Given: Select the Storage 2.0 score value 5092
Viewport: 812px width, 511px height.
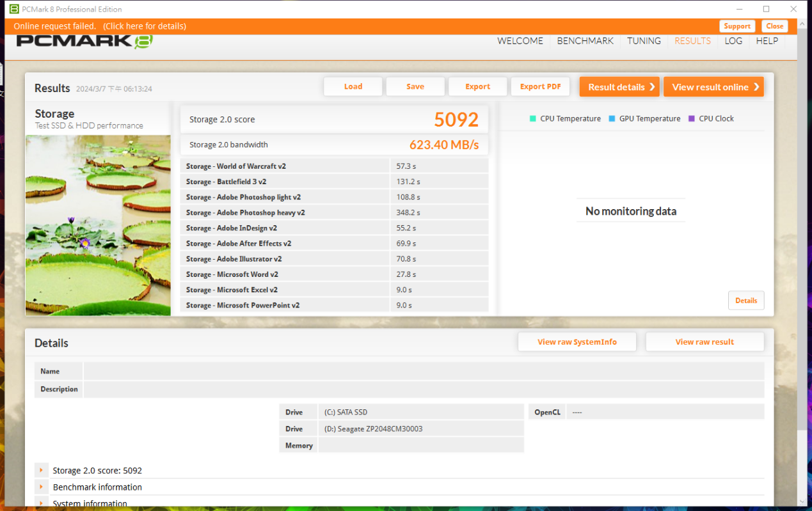Looking at the screenshot, I should pyautogui.click(x=456, y=120).
